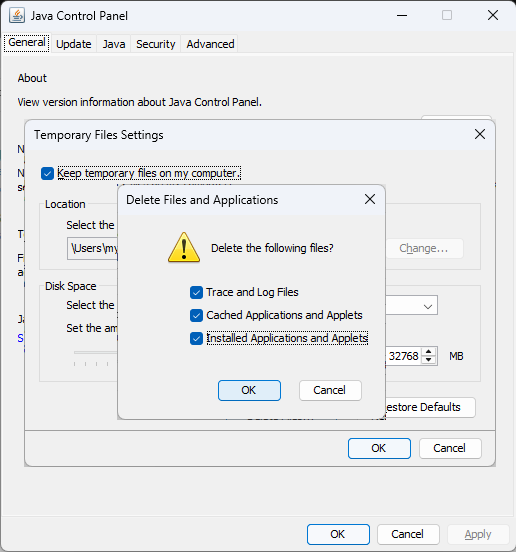Minimize the Java Control Panel window
517x552 pixels.
pos(402,15)
